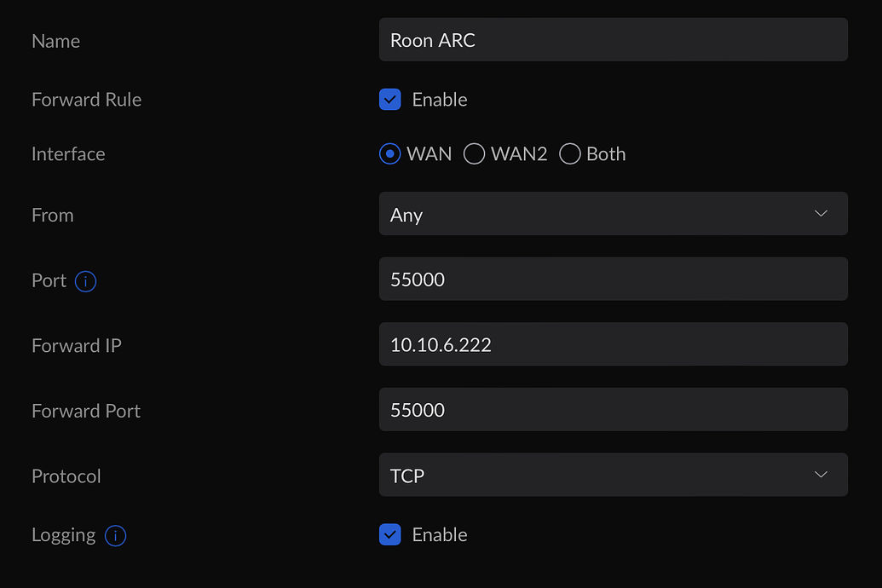
Task: Select TCP in the Protocol box
Action: click(x=406, y=475)
